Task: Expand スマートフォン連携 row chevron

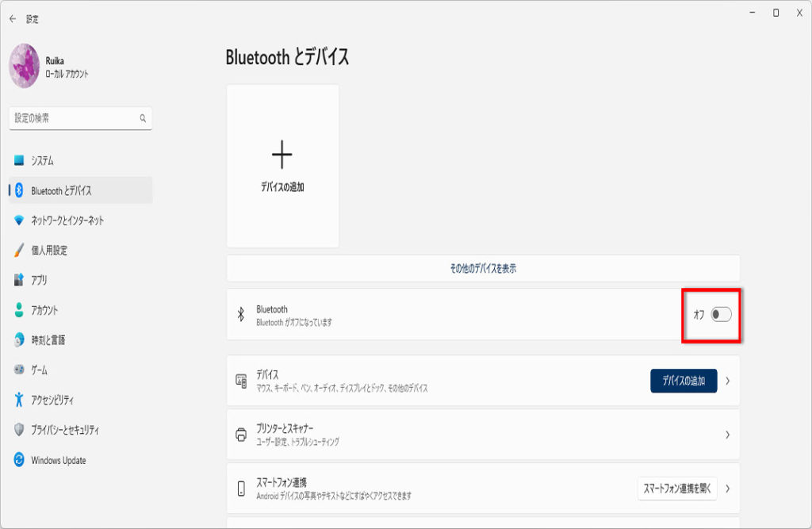Action: [727, 489]
